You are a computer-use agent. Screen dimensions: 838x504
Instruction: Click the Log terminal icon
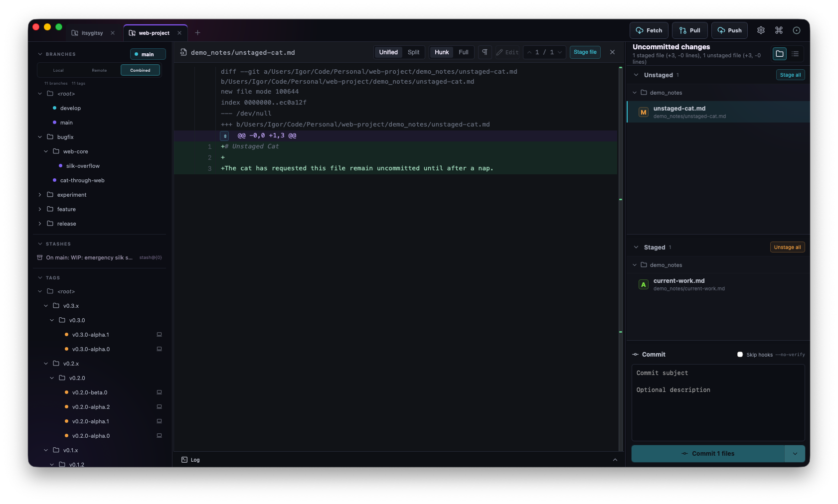click(x=184, y=460)
